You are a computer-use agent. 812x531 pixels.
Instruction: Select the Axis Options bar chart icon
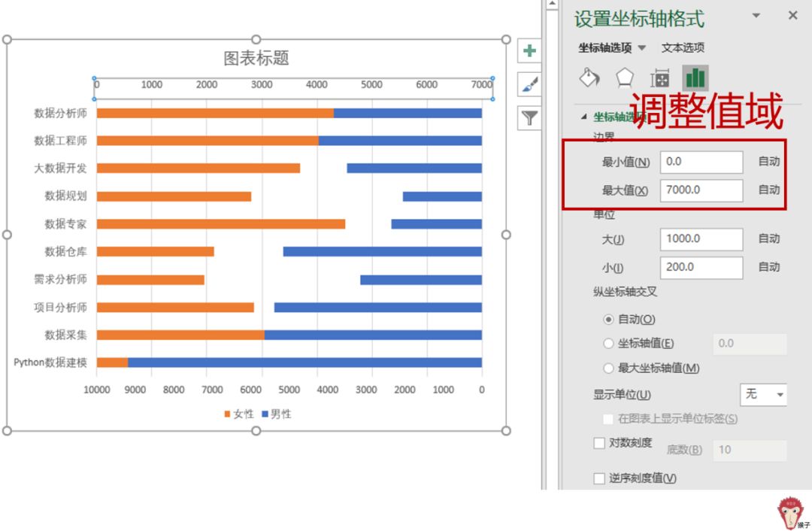[695, 78]
